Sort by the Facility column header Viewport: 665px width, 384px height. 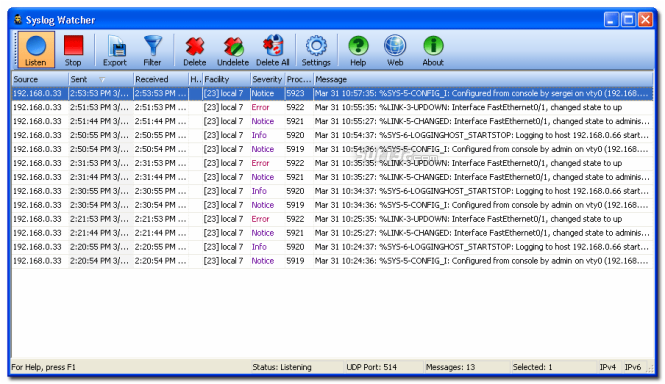tap(226, 79)
